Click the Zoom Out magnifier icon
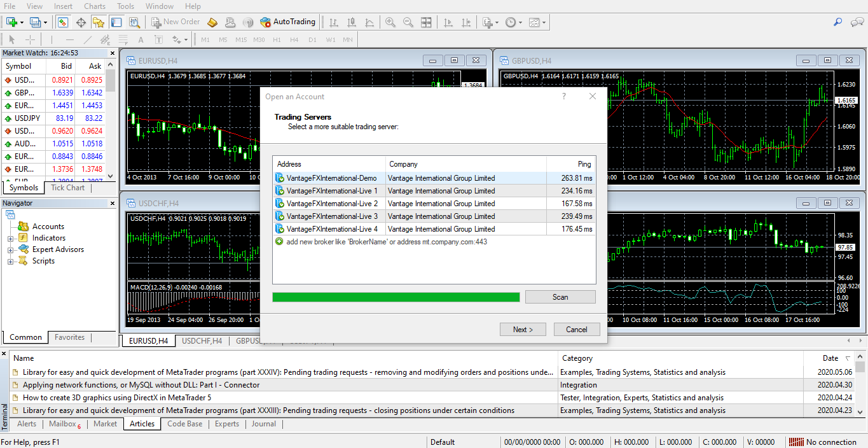The height and width of the screenshot is (448, 868). pyautogui.click(x=408, y=22)
